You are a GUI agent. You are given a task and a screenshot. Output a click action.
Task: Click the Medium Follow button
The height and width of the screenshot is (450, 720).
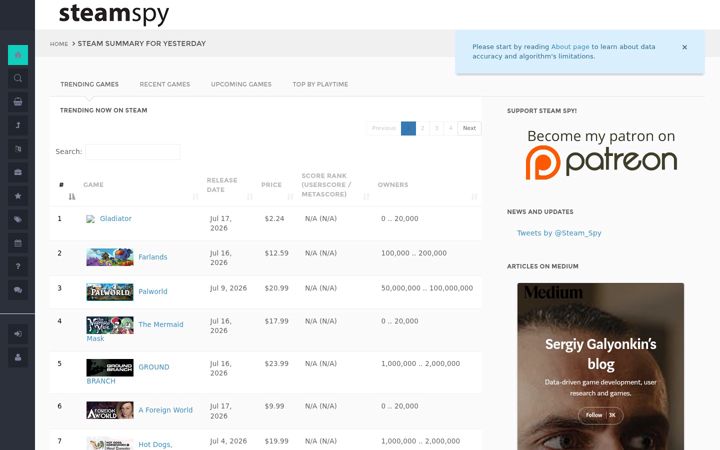pyautogui.click(x=601, y=415)
